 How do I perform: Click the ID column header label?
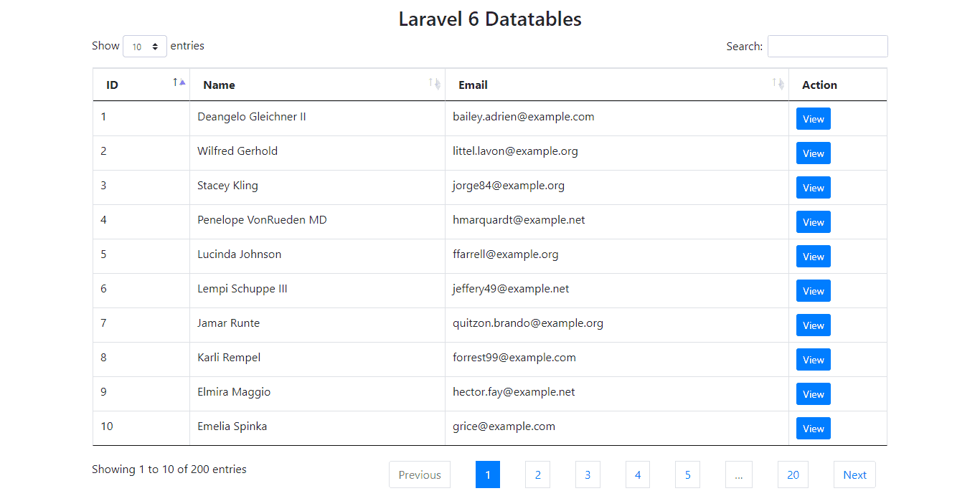(x=112, y=85)
